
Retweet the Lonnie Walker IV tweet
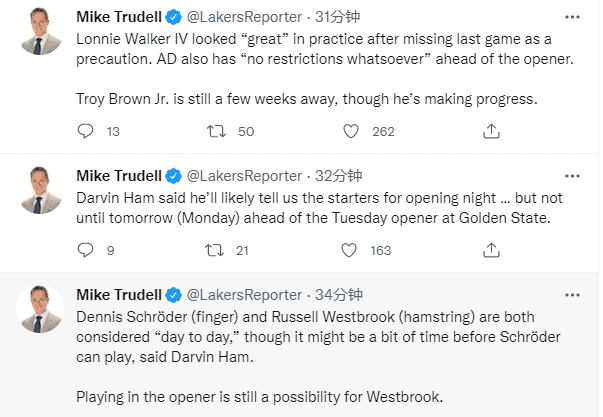pyautogui.click(x=214, y=131)
